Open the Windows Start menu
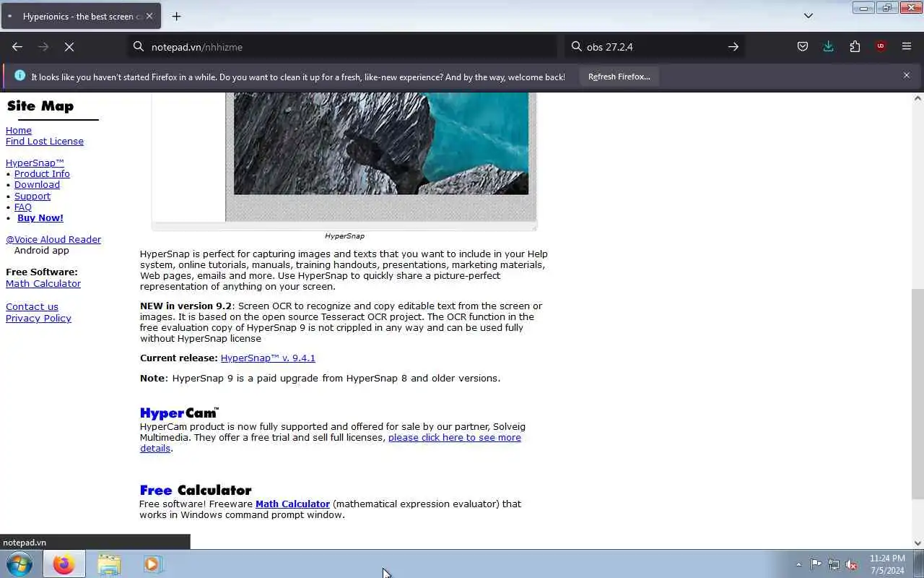The height and width of the screenshot is (578, 924). pyautogui.click(x=19, y=564)
